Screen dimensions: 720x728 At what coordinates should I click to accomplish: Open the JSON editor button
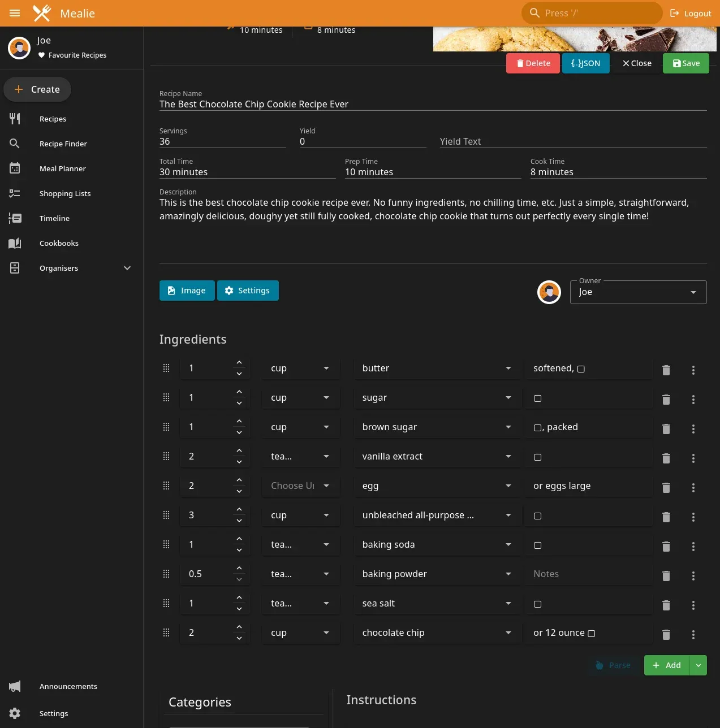pos(586,63)
